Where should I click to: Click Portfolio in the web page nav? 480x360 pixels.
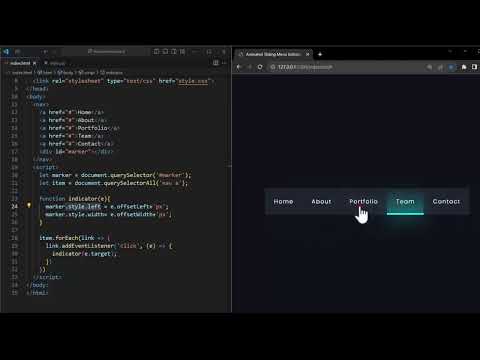click(363, 201)
